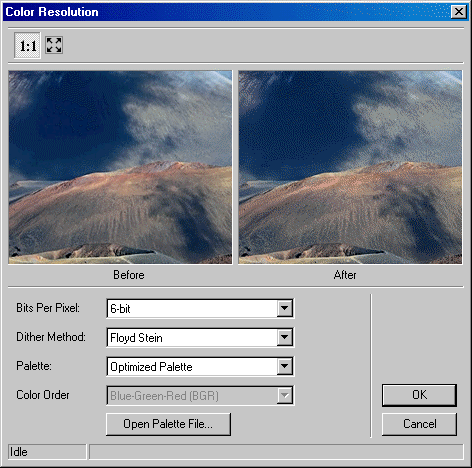Click the fit-to-window expand arrows icon
Screen dimensions: 472x468
click(54, 45)
